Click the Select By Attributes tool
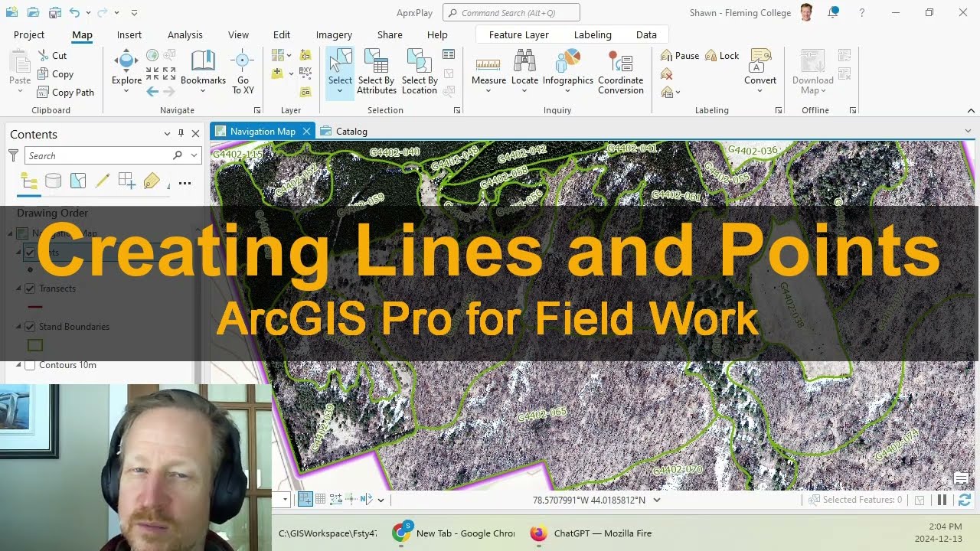This screenshot has height=551, width=980. [x=376, y=72]
